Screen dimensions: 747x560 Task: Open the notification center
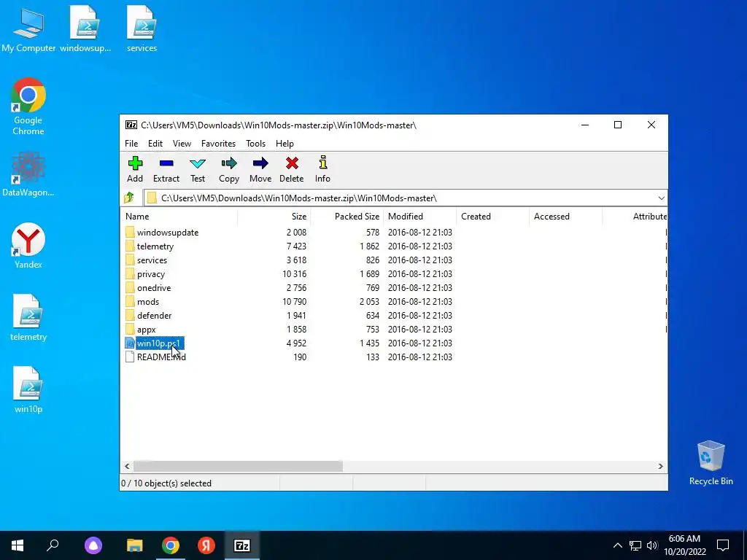click(723, 545)
